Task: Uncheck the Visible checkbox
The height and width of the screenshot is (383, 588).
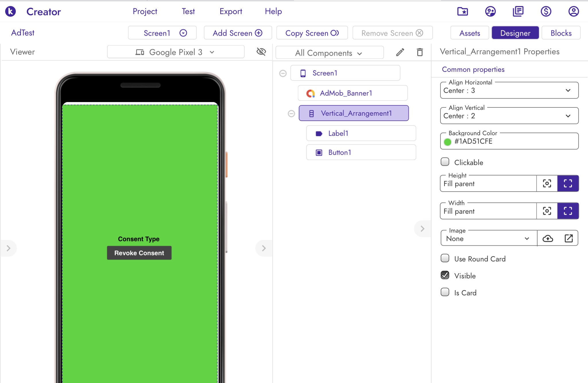Action: point(445,275)
